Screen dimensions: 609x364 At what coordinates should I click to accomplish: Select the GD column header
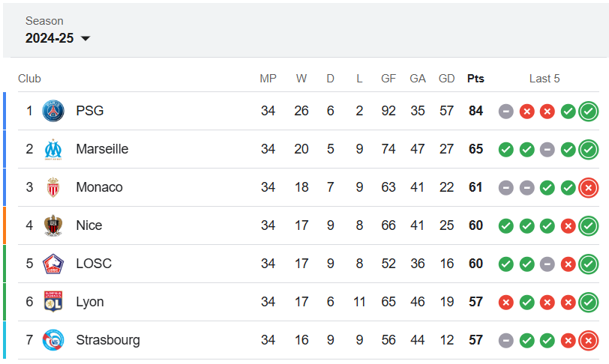click(447, 79)
